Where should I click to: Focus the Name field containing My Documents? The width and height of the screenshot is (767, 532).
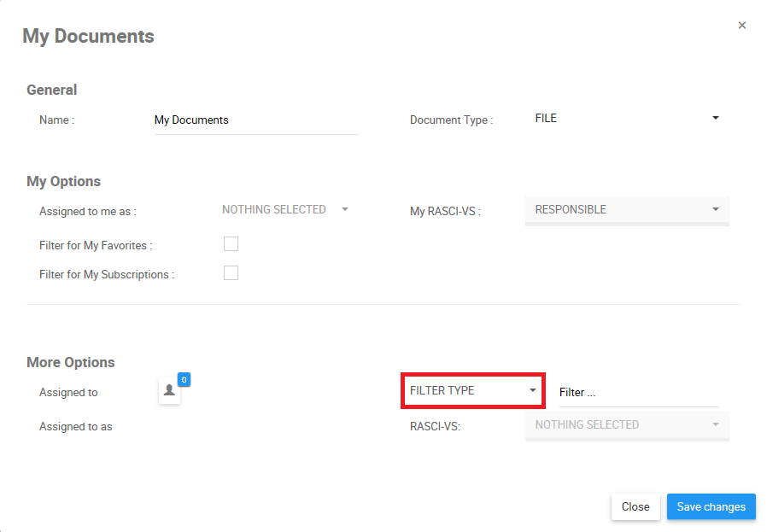click(255, 120)
